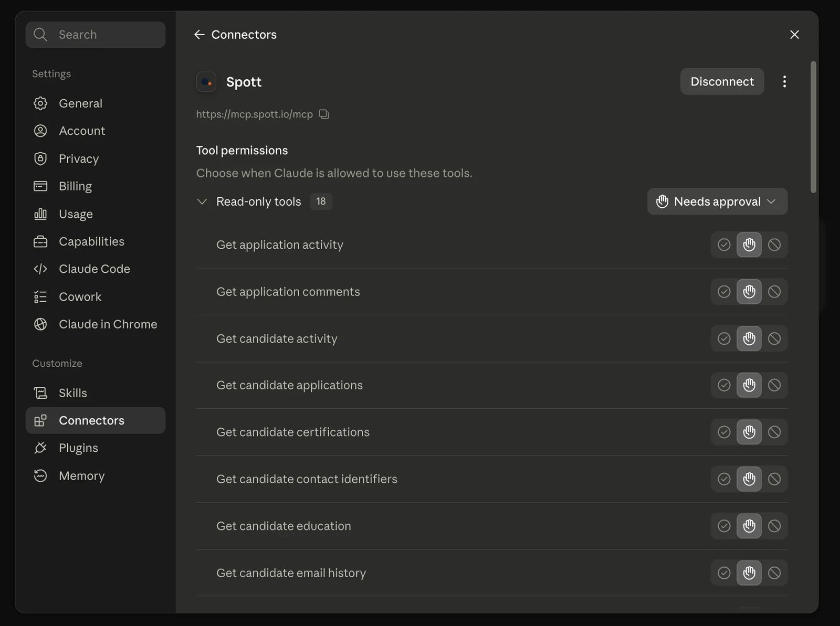Go to Billing settings
This screenshot has height=626, width=840.
[95, 186]
